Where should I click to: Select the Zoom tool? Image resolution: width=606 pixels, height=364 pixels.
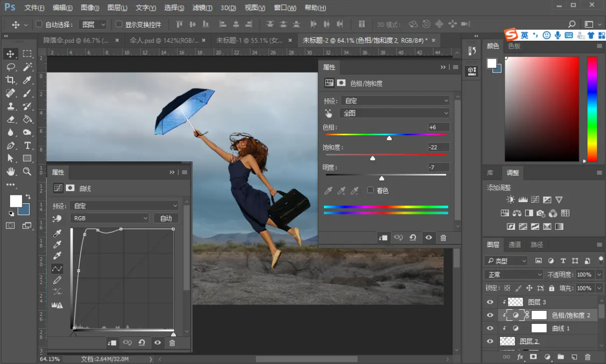click(x=27, y=171)
